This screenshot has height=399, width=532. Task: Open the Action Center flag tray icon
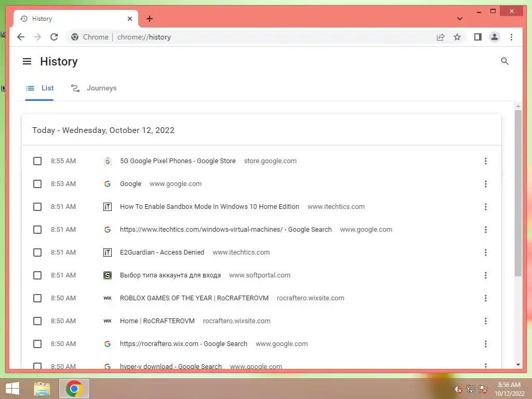pyautogui.click(x=483, y=389)
